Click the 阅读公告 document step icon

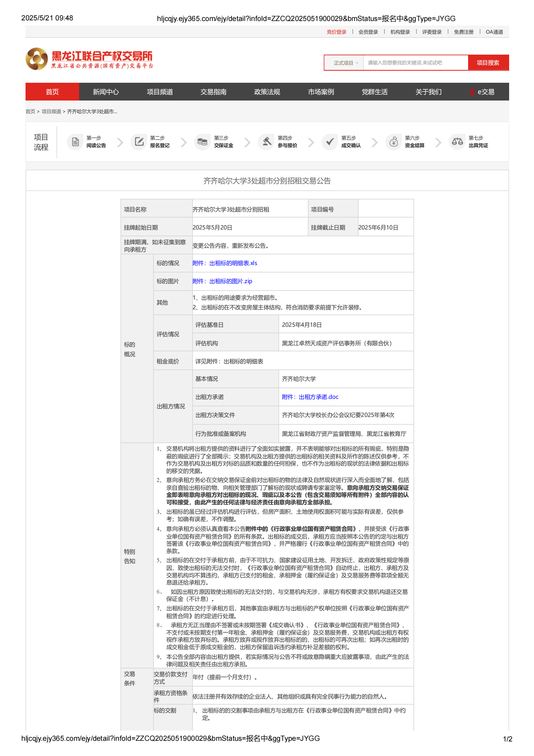click(x=75, y=142)
